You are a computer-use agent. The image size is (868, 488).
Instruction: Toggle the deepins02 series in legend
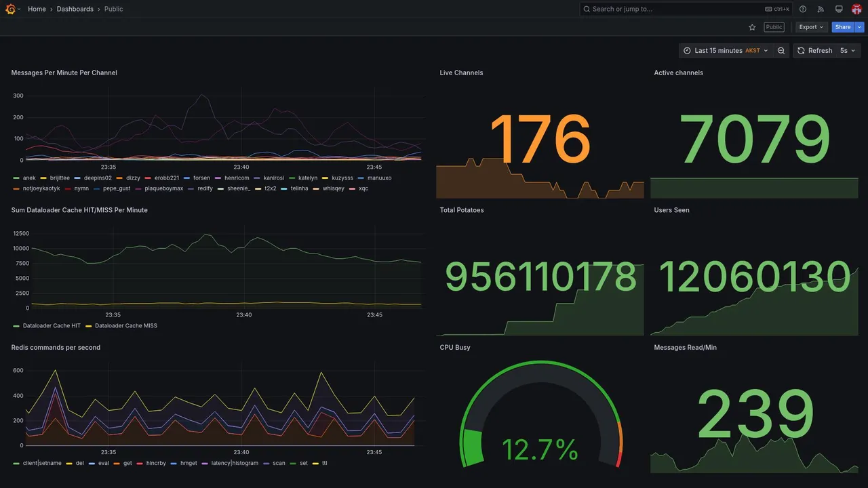coord(98,178)
